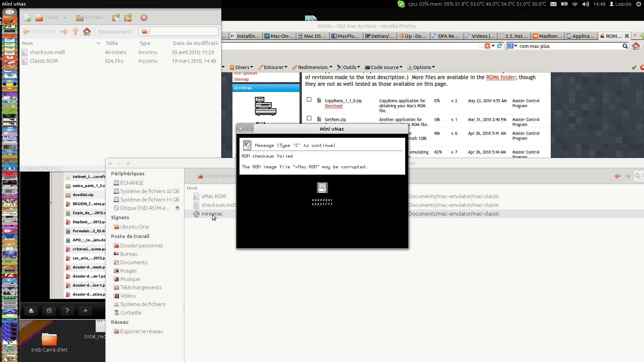Check the GetRom.zip checkbox
This screenshot has width=644, height=362.
(x=309, y=118)
